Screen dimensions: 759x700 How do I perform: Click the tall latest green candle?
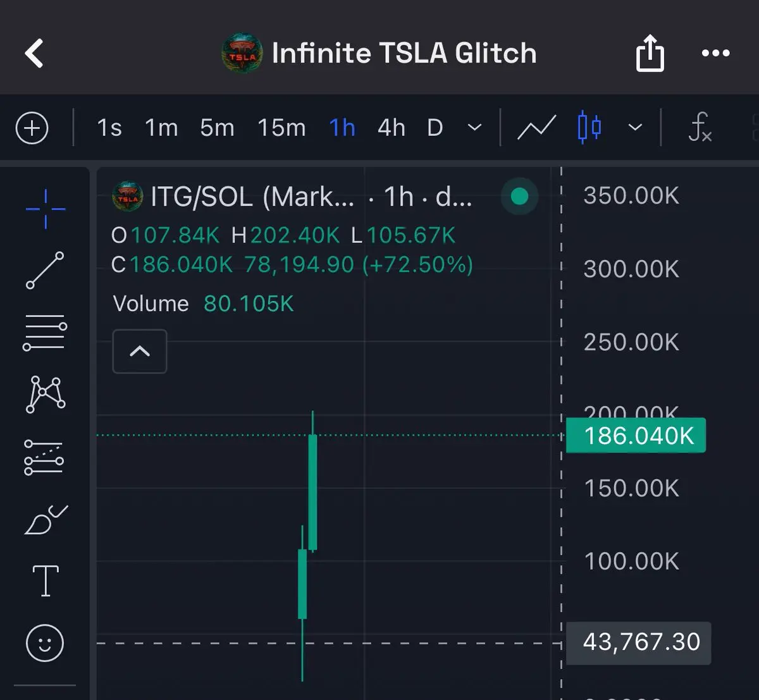[312, 492]
